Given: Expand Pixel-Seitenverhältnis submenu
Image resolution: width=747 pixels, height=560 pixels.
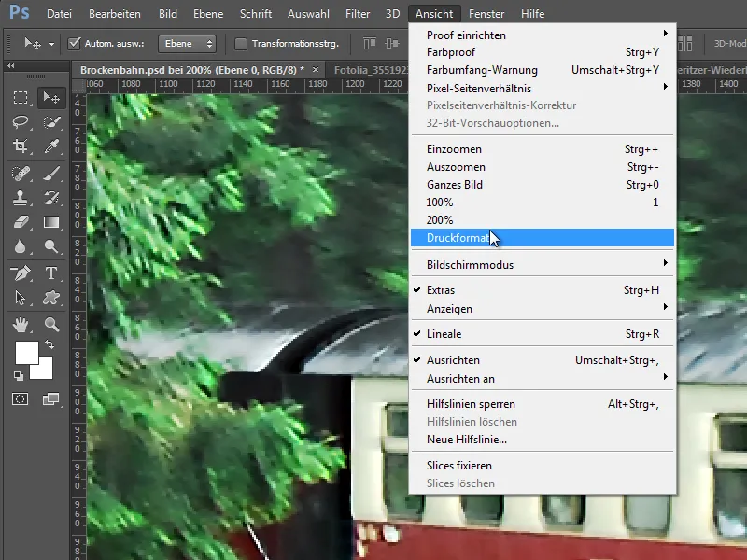Looking at the screenshot, I should pyautogui.click(x=543, y=88).
